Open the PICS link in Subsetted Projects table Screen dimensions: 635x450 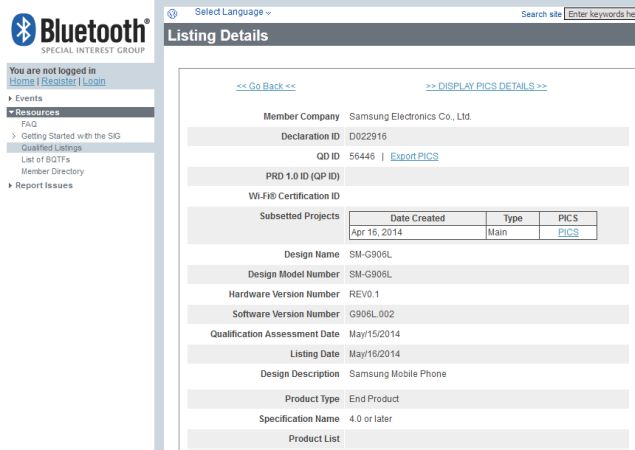pos(568,232)
